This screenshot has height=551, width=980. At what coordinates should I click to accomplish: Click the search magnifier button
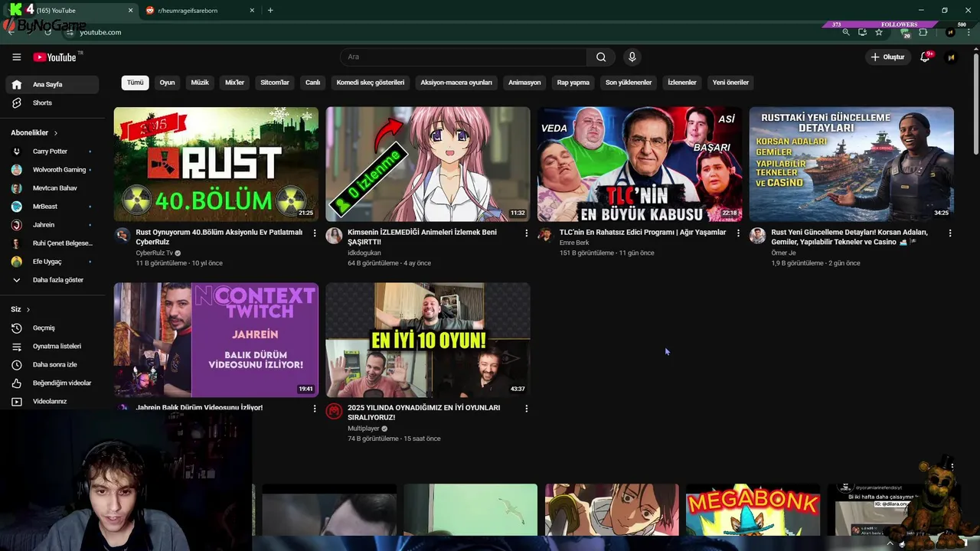pyautogui.click(x=601, y=57)
